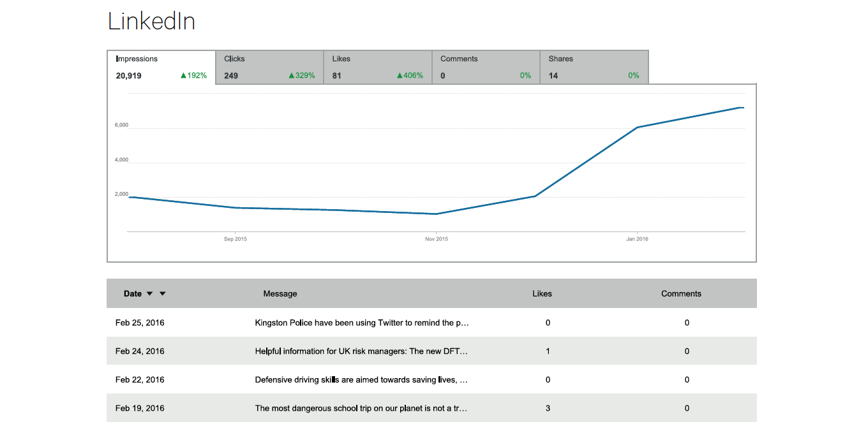Click the chart line low point above Nov 2015

point(436,214)
